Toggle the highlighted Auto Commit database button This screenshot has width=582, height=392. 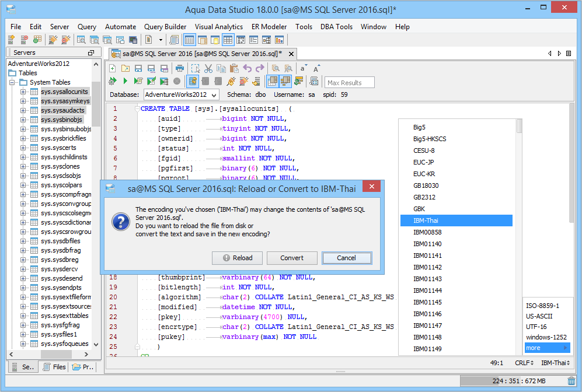click(193, 81)
